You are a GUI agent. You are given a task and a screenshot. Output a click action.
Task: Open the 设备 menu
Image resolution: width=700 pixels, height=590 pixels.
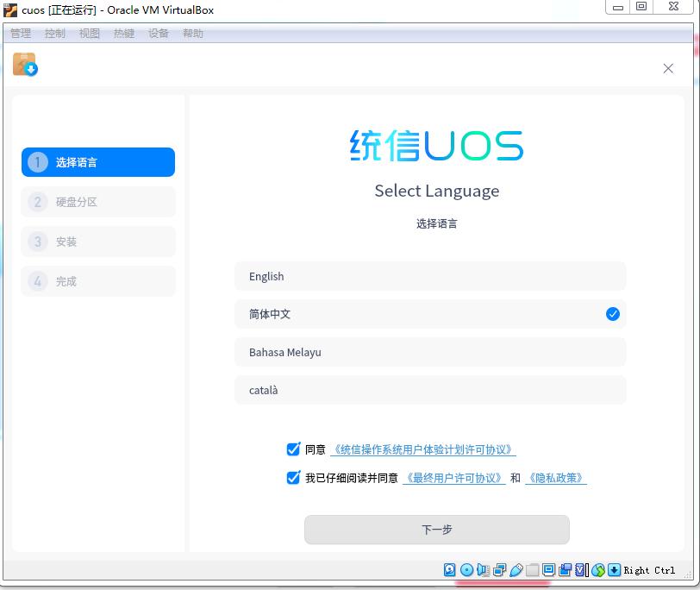tap(158, 34)
